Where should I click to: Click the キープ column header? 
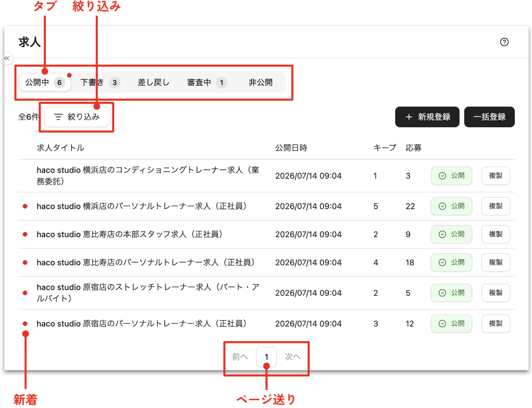385,148
